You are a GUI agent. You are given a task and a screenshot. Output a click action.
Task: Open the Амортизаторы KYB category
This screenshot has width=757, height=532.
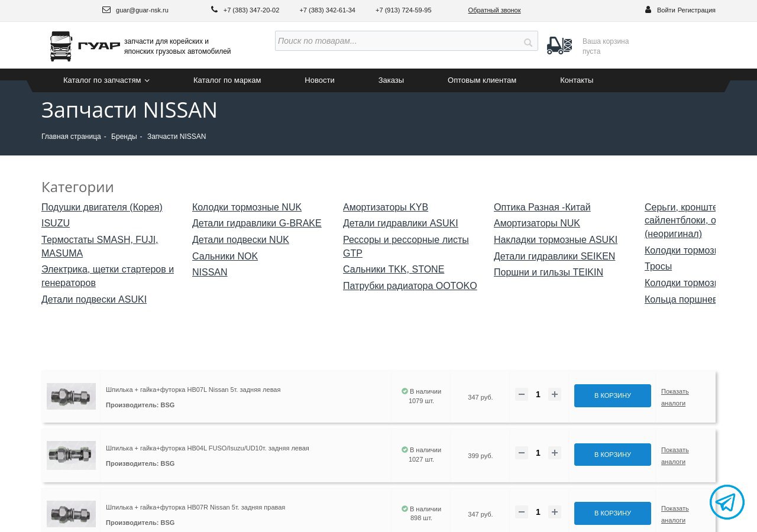(385, 207)
